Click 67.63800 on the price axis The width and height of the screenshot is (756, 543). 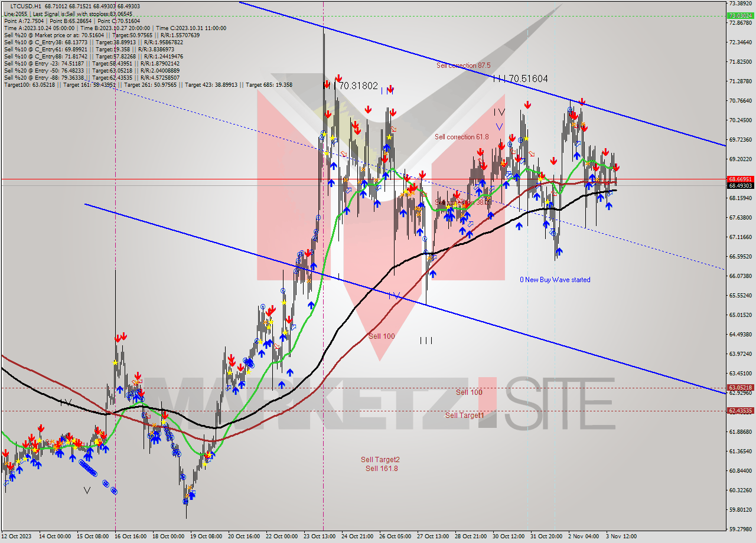[x=740, y=218]
